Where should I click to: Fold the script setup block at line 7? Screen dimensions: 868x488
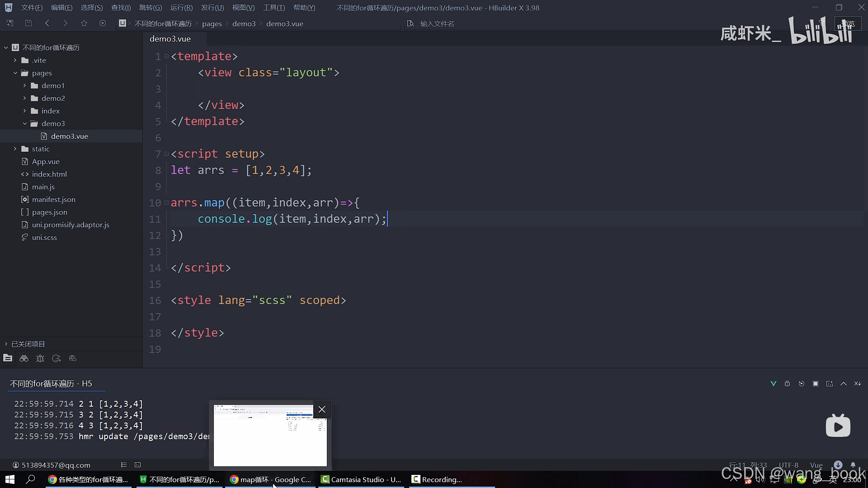(x=166, y=154)
